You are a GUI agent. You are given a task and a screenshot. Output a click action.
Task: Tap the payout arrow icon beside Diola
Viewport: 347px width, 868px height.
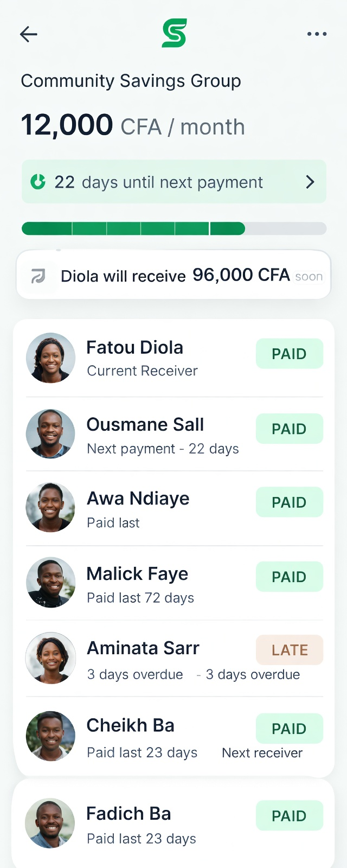pos(38,276)
